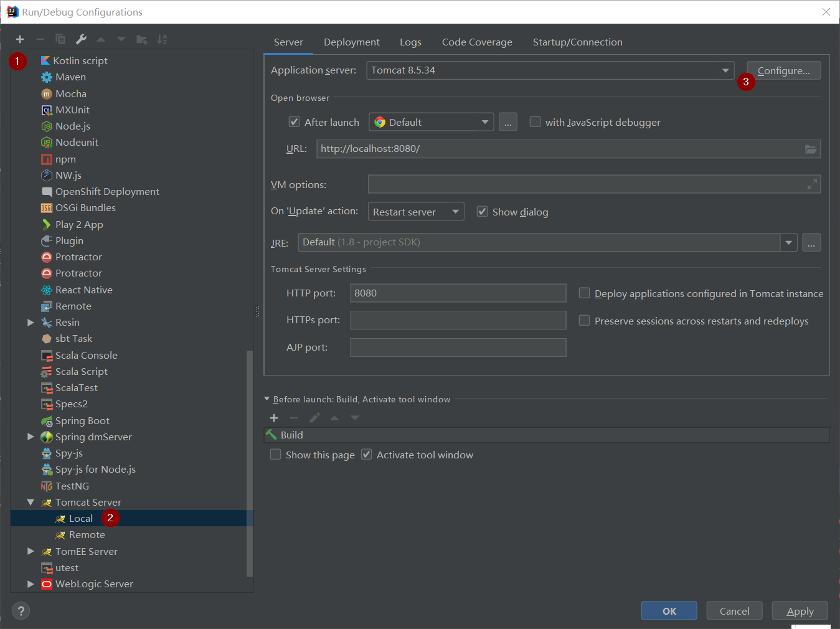This screenshot has width=840, height=629.
Task: Expand the WebLogic Server tree node
Action: pyautogui.click(x=31, y=584)
